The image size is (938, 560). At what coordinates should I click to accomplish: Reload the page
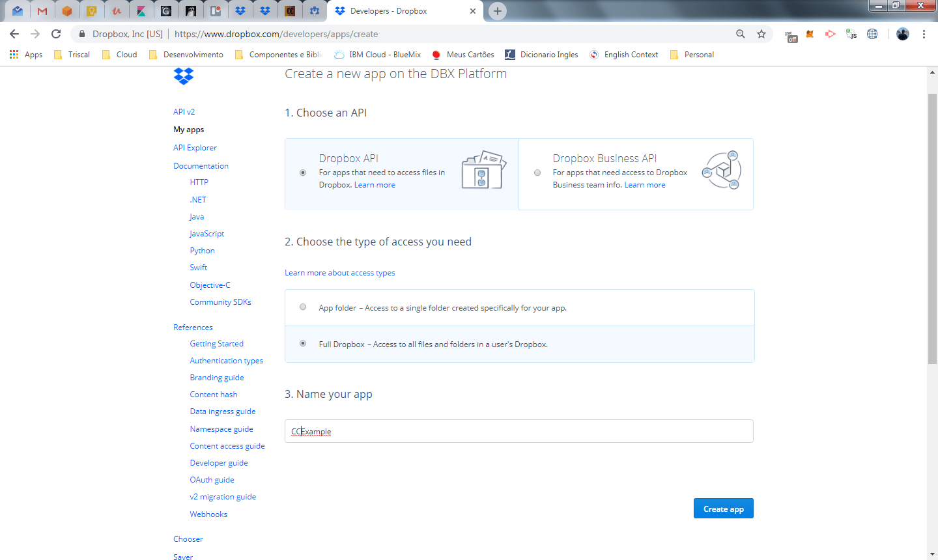(56, 34)
